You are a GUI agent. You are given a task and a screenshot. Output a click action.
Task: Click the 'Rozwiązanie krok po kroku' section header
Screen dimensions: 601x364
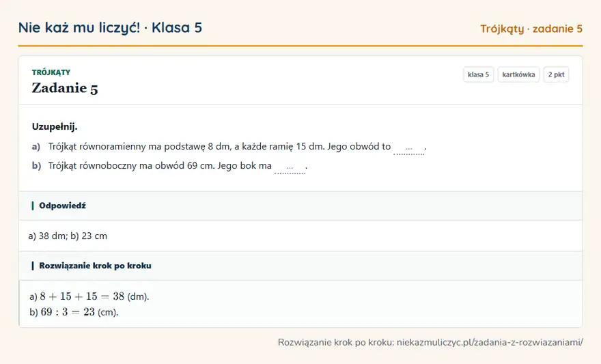pyautogui.click(x=300, y=266)
